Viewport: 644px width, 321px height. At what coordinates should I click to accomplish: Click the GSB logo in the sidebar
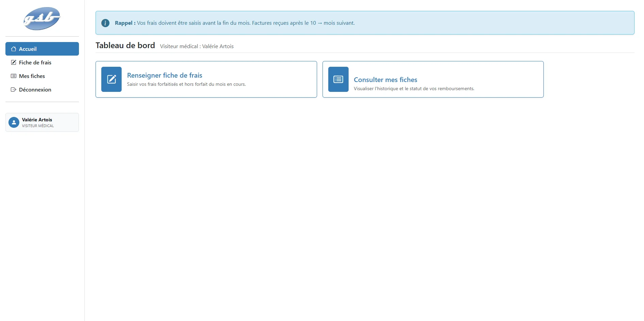pos(42,19)
